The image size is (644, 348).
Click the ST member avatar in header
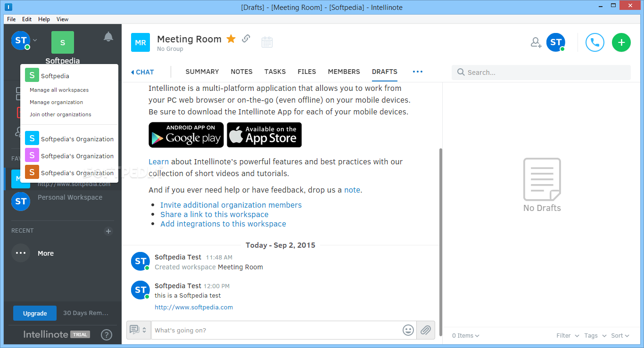click(556, 42)
